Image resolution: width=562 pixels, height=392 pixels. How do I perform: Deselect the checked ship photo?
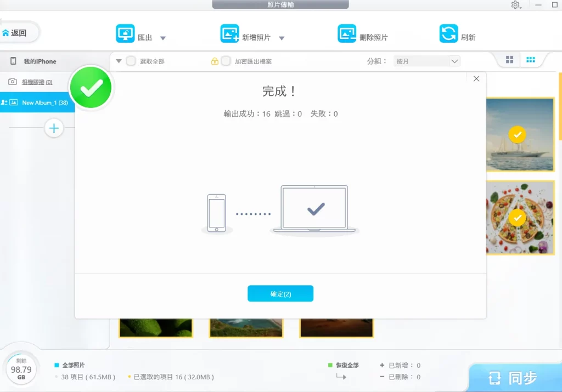click(516, 133)
